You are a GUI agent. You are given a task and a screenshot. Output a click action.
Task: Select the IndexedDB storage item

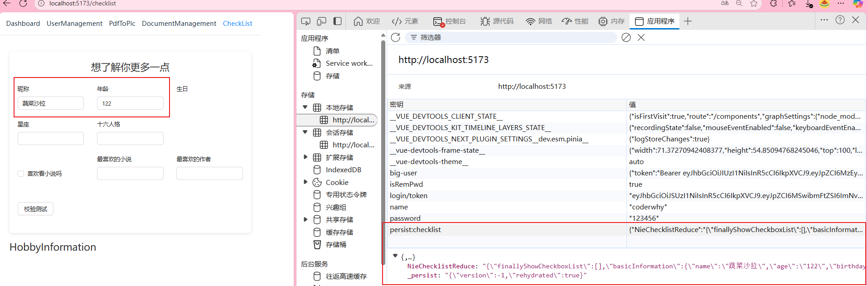(343, 170)
